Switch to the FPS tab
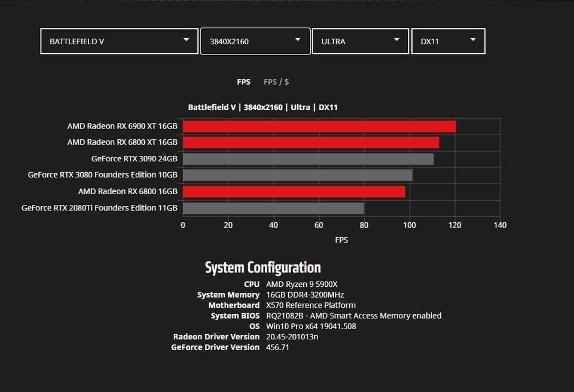Screen dimensions: 574x392 click(x=244, y=82)
